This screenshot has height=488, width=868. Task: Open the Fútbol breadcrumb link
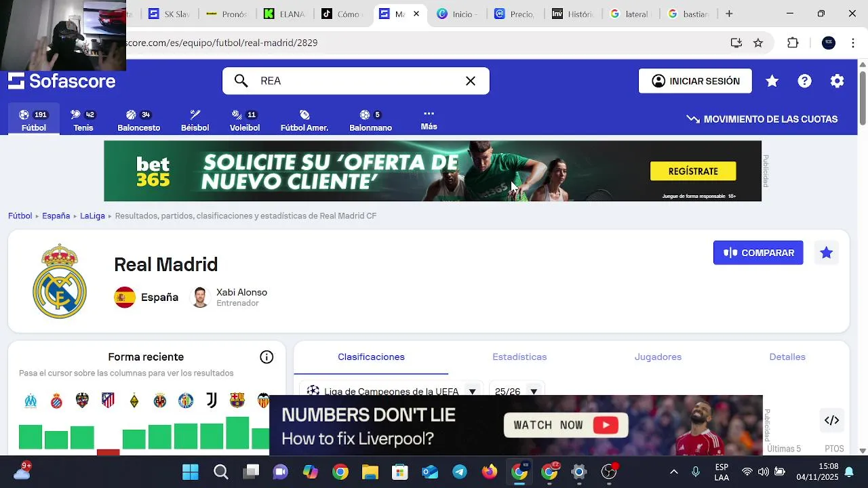pyautogui.click(x=20, y=216)
